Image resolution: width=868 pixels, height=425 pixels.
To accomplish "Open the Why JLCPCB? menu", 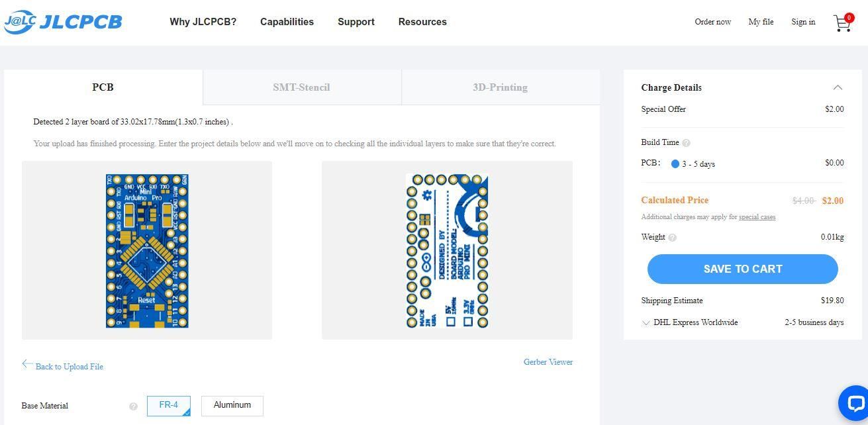I will click(203, 22).
